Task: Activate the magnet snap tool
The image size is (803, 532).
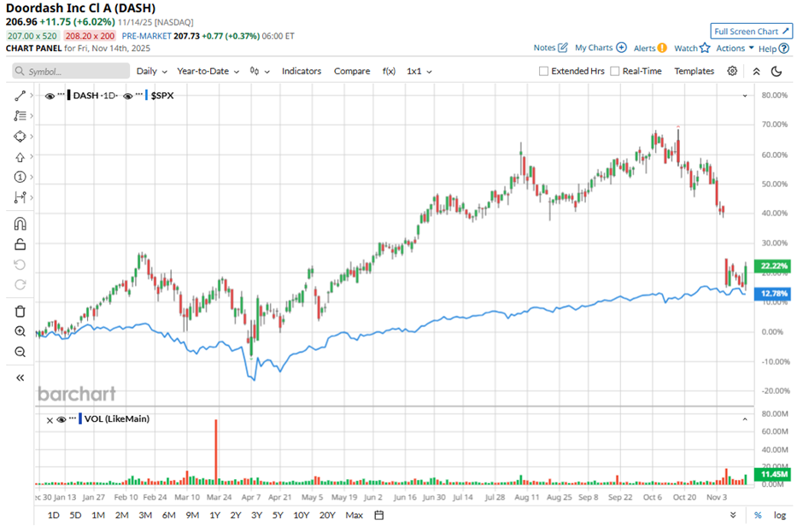Action: [x=21, y=224]
